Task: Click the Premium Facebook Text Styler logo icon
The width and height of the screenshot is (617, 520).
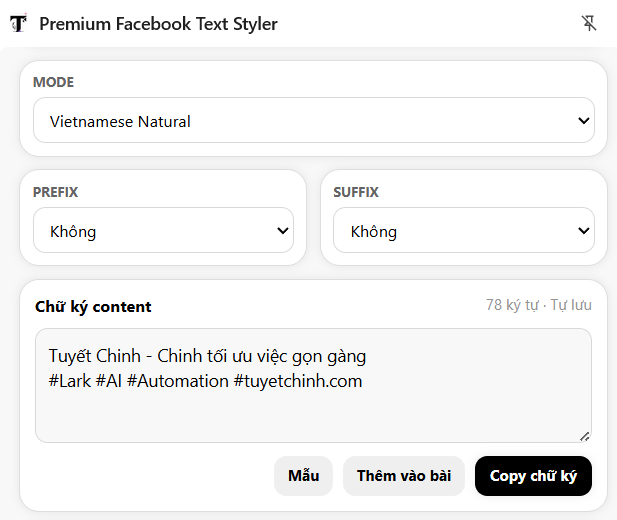Action: pyautogui.click(x=18, y=23)
